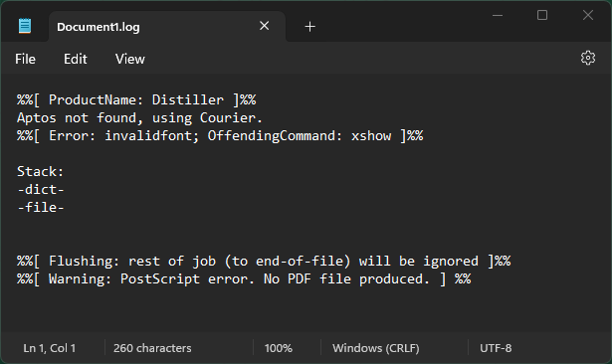This screenshot has height=364, width=612.
Task: Click the Windows (CRLF) line ending indicator
Action: tap(376, 348)
